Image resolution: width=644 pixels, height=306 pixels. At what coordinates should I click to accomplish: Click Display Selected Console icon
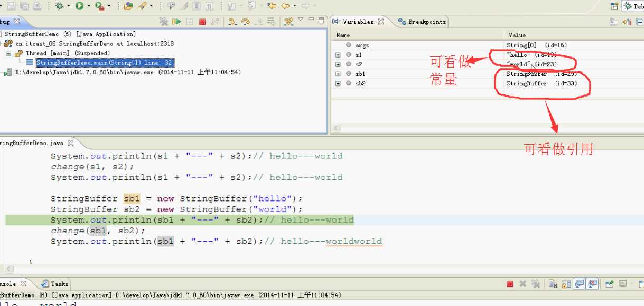pos(622,283)
